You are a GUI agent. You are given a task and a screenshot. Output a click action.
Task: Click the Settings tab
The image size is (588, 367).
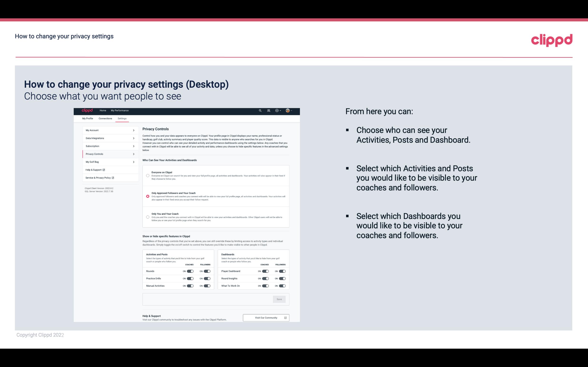[x=122, y=118]
